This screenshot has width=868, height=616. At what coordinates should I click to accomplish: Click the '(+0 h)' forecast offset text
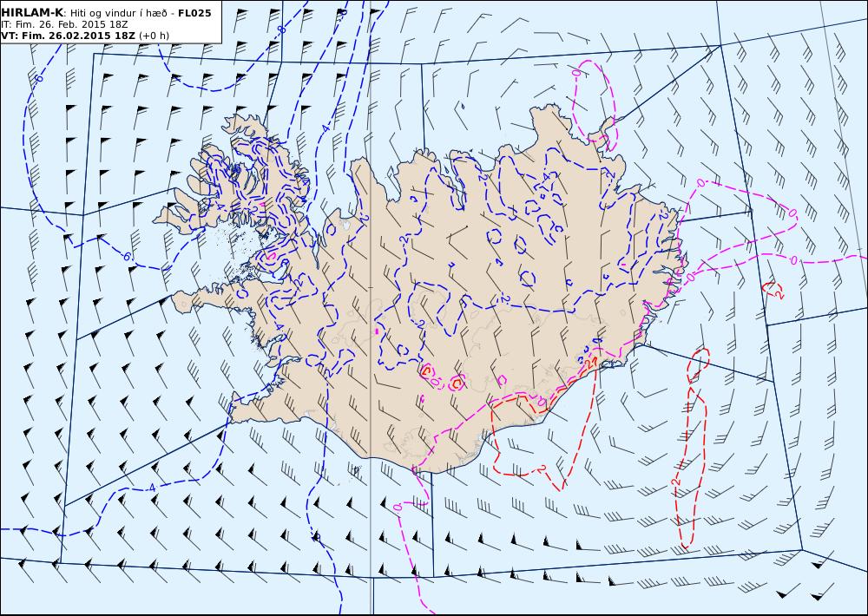tap(154, 36)
